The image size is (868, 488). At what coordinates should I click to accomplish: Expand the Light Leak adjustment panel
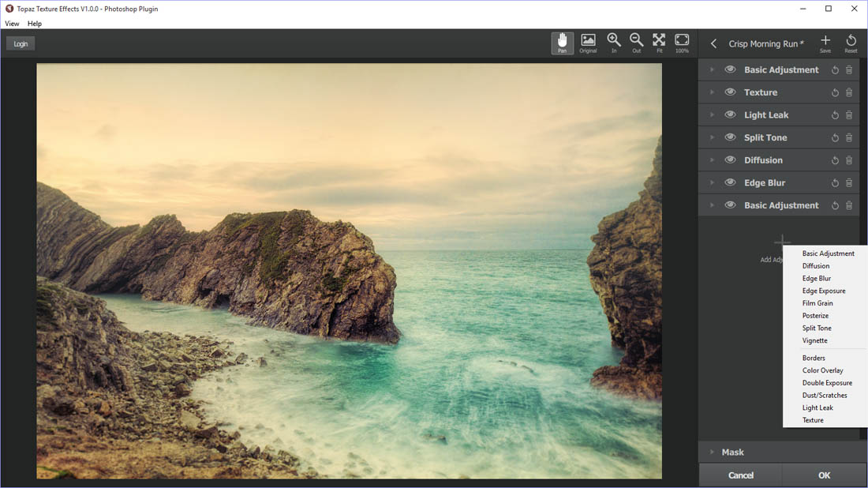click(x=712, y=115)
